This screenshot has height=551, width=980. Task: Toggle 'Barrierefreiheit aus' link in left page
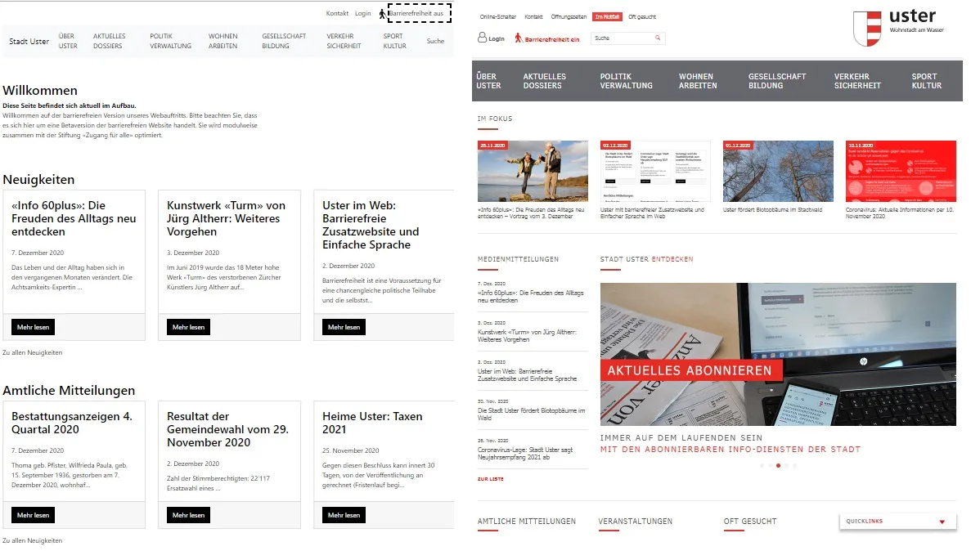pyautogui.click(x=416, y=13)
